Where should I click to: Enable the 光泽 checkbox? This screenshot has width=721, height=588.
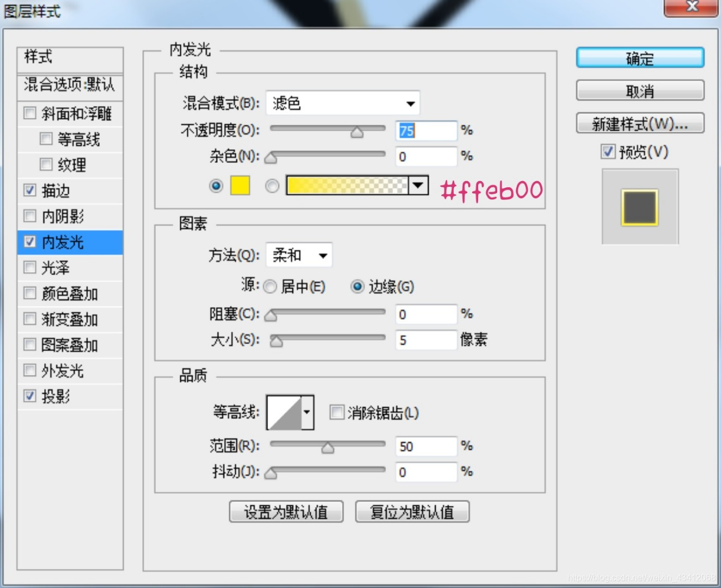point(29,267)
